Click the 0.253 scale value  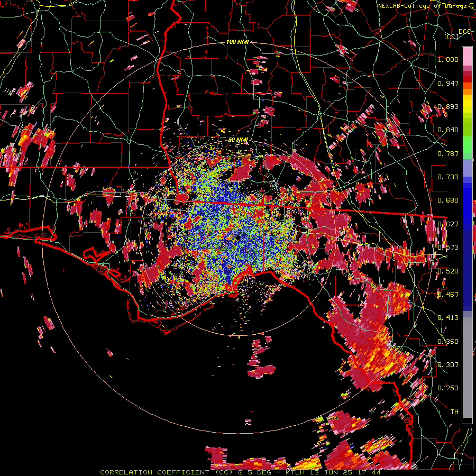(x=448, y=388)
